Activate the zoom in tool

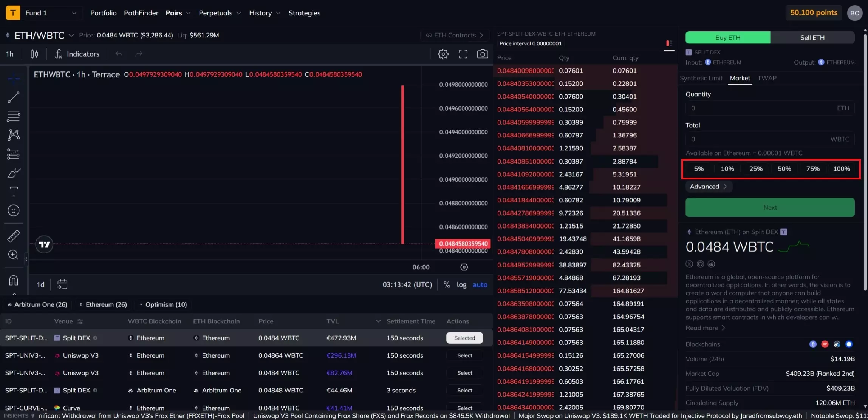click(x=14, y=255)
